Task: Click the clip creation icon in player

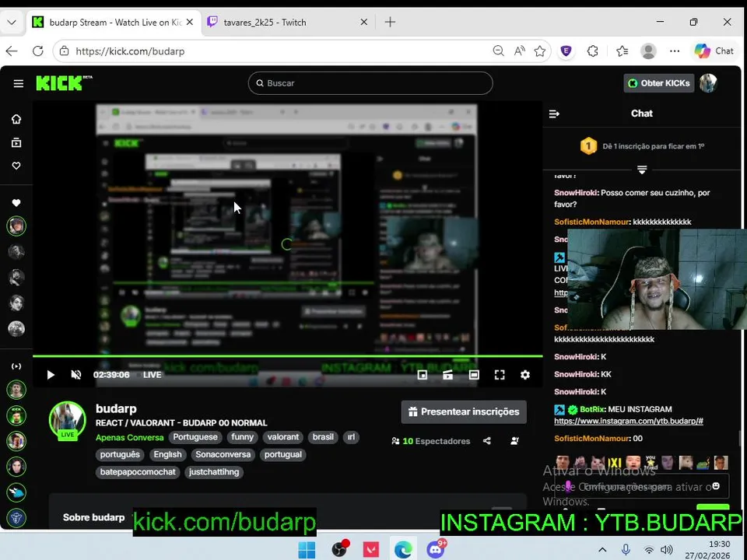Action: point(448,375)
